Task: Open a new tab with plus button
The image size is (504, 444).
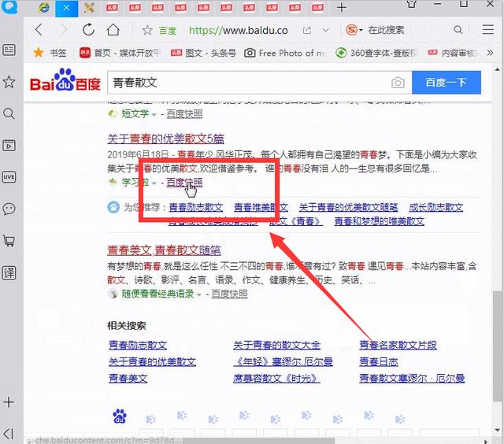Action: click(342, 7)
